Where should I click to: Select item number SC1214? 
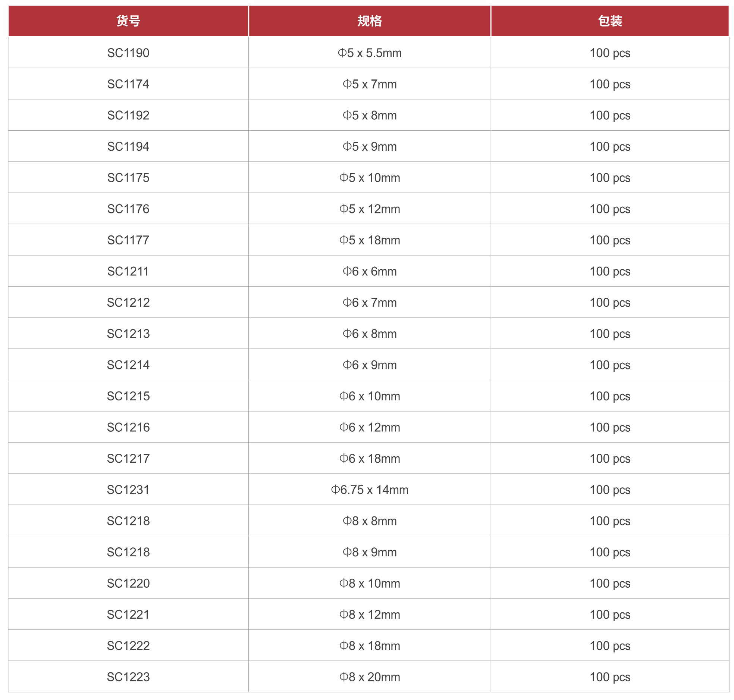pyautogui.click(x=128, y=365)
